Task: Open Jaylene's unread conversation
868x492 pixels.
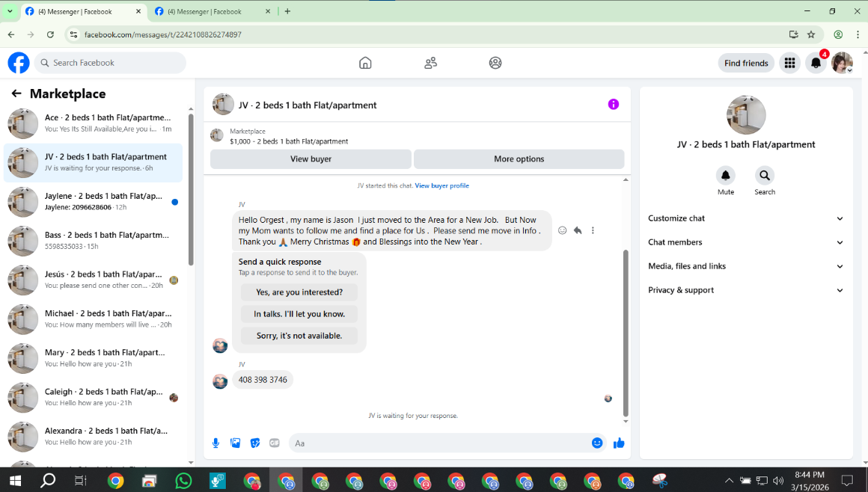Action: (93, 201)
